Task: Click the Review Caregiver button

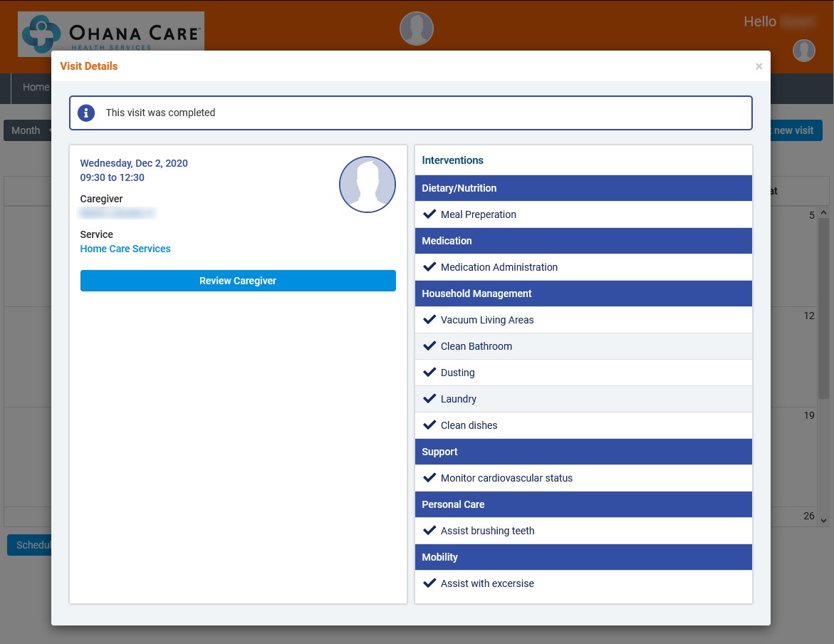Action: (238, 281)
